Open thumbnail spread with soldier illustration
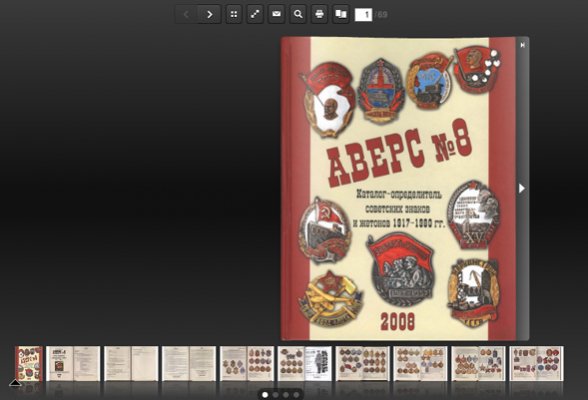 click(x=305, y=364)
